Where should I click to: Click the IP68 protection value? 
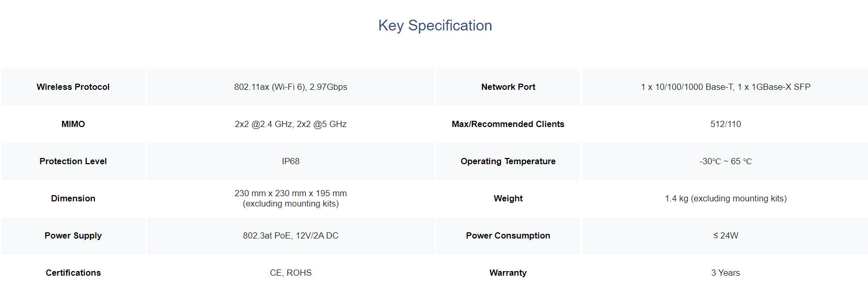click(291, 161)
